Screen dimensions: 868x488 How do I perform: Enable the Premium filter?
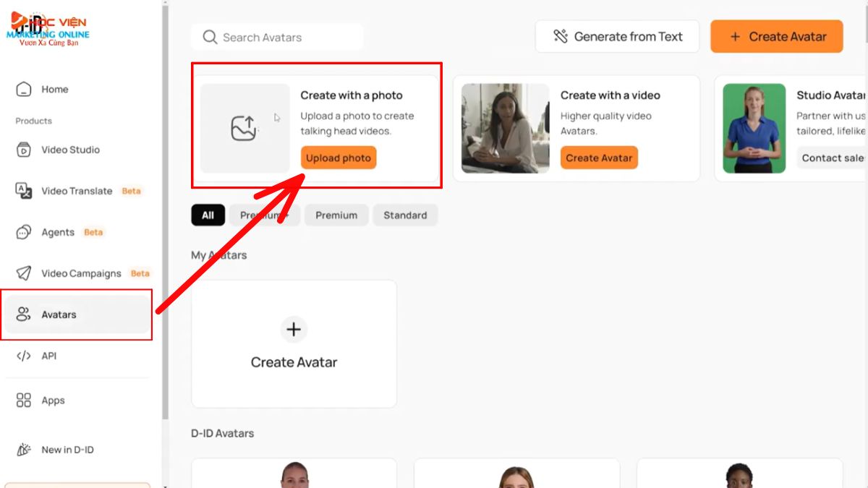point(336,215)
